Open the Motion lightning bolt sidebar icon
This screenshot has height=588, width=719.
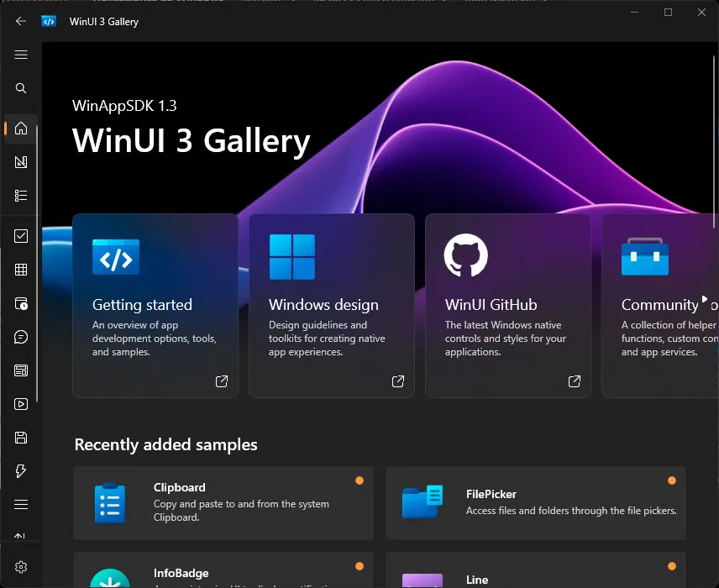[x=21, y=471]
